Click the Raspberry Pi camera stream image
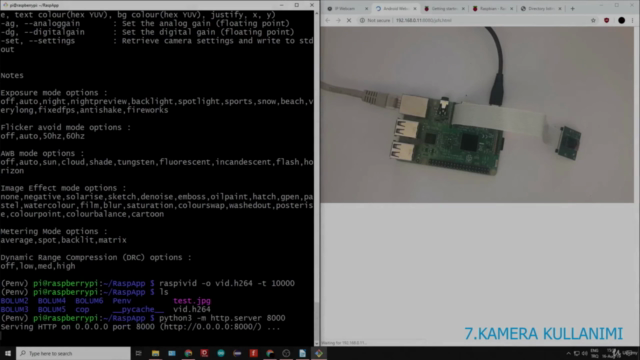 click(x=477, y=115)
